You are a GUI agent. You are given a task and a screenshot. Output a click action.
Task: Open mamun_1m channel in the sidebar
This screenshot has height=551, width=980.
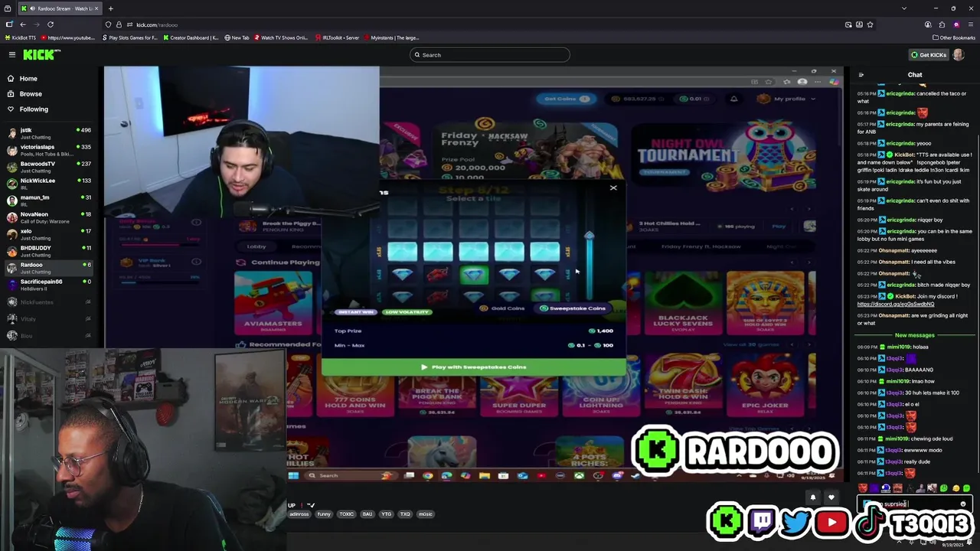[51, 201]
